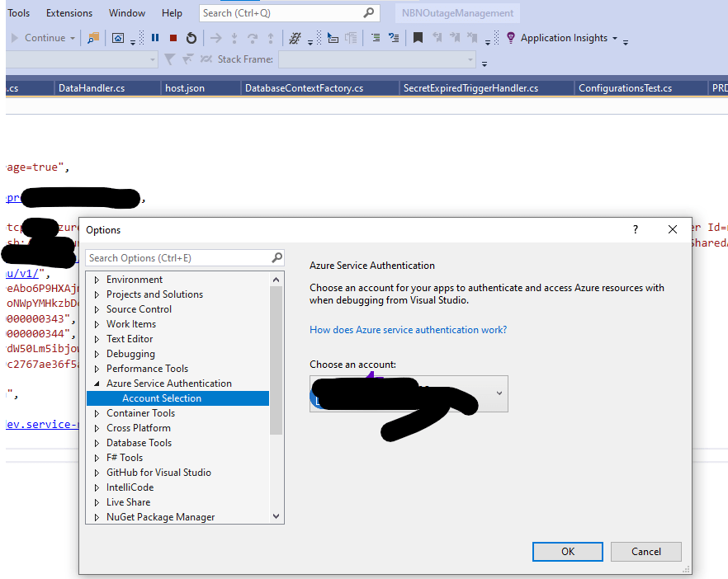Screen dimensions: 728x579
Task: Click the Pause (Break All) debug button
Action: click(155, 38)
